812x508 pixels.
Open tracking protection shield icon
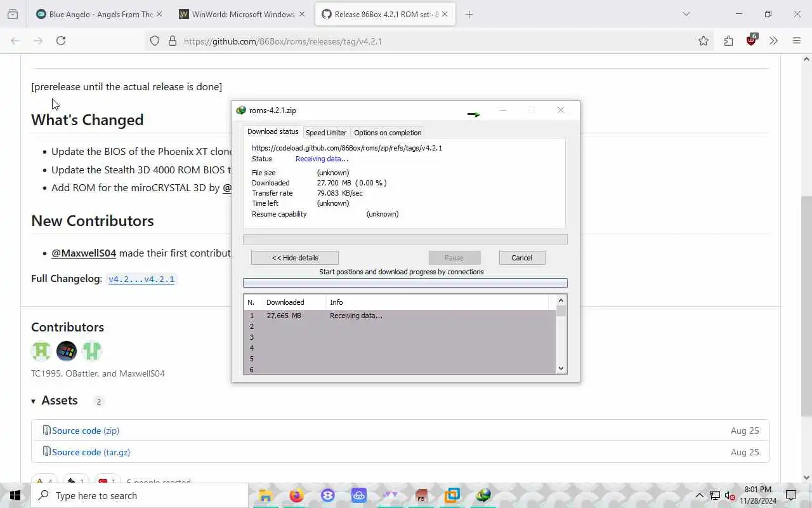point(155,41)
